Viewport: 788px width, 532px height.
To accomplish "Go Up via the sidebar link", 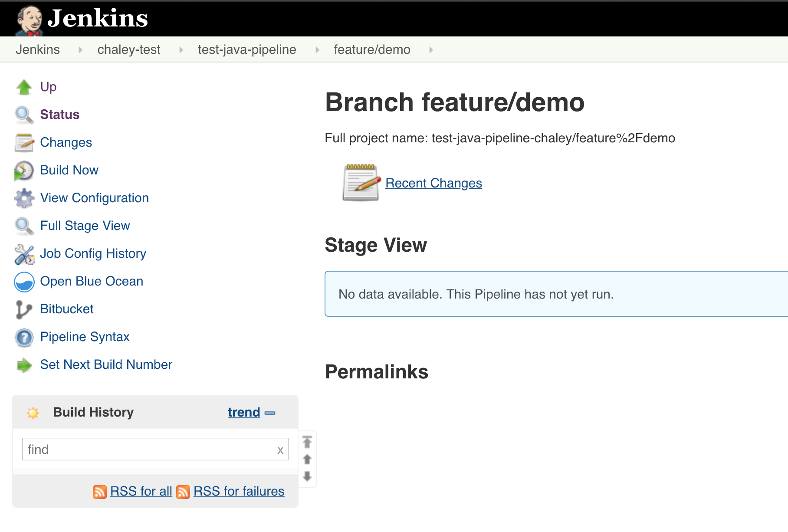I will point(48,87).
